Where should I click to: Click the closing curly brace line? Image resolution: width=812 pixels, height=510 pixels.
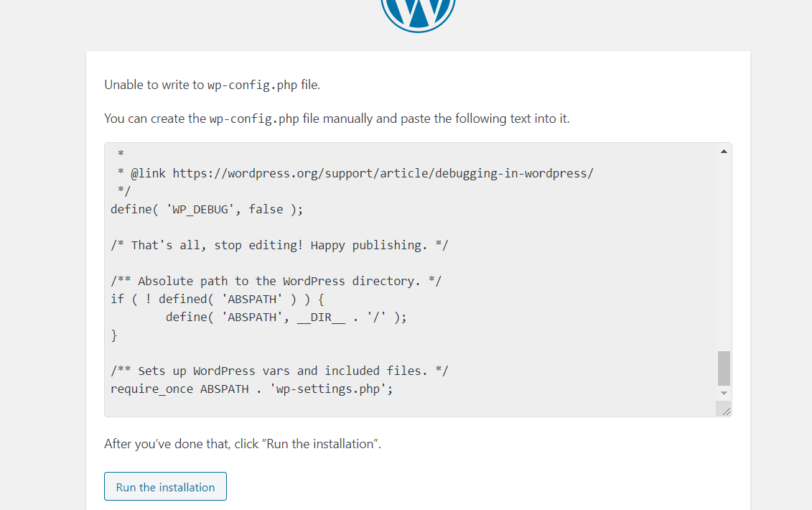tap(114, 335)
